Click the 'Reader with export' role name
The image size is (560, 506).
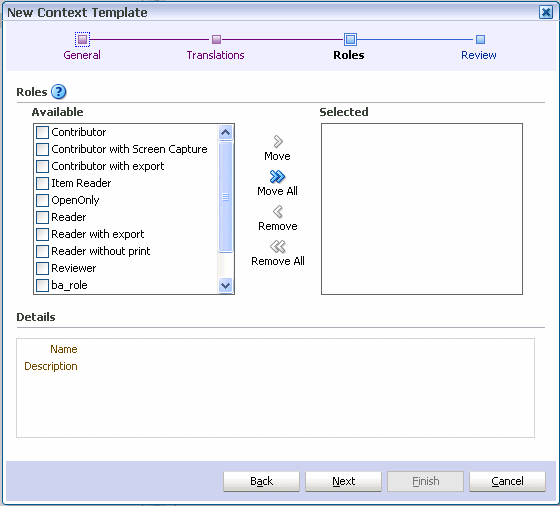(98, 234)
